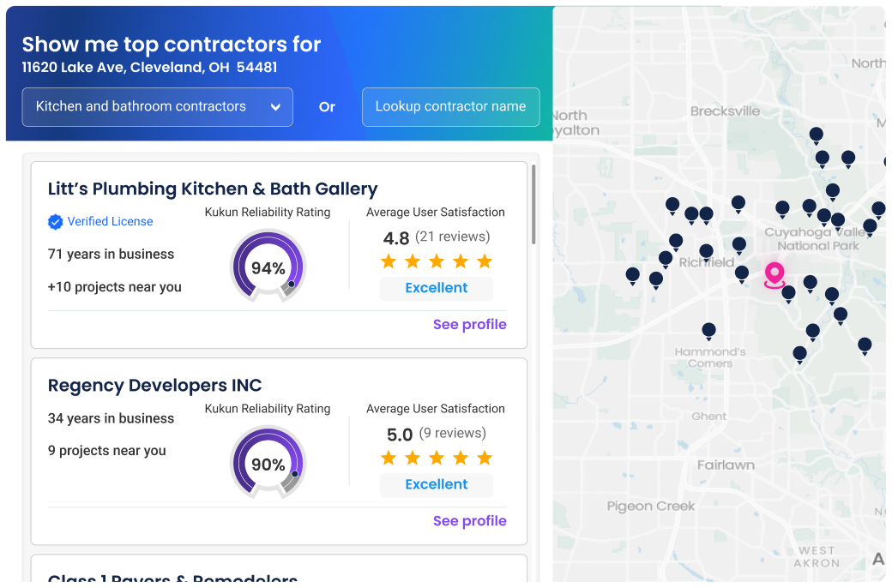The width and height of the screenshot is (892, 588).
Task: Click the fifth star in Litt's Plumbing rating
Action: pos(485,261)
